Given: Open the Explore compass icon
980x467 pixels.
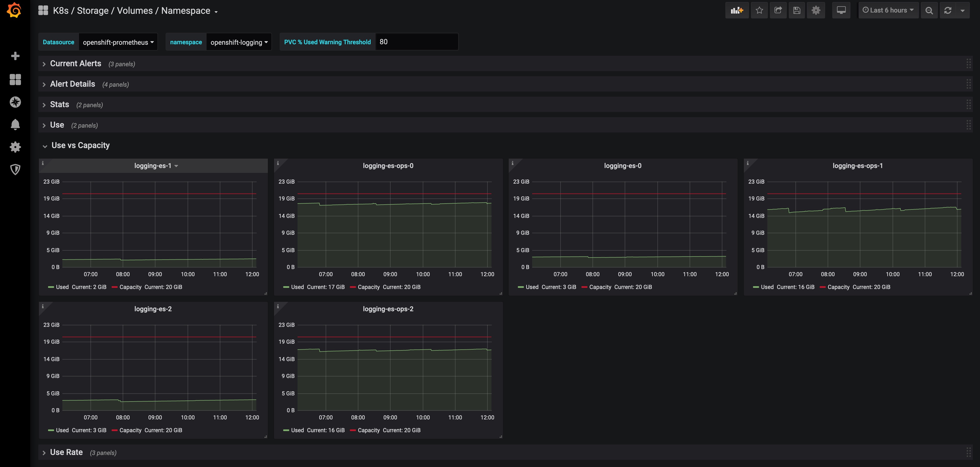Looking at the screenshot, I should (15, 102).
